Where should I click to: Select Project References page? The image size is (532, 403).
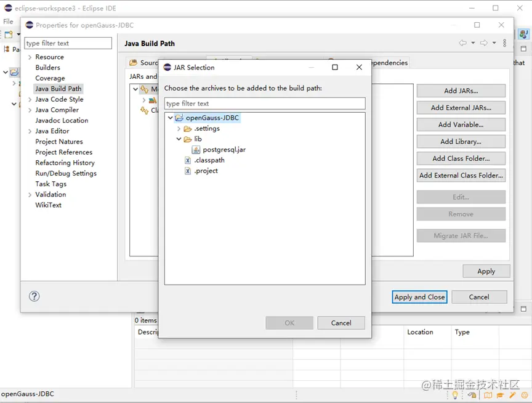click(64, 152)
